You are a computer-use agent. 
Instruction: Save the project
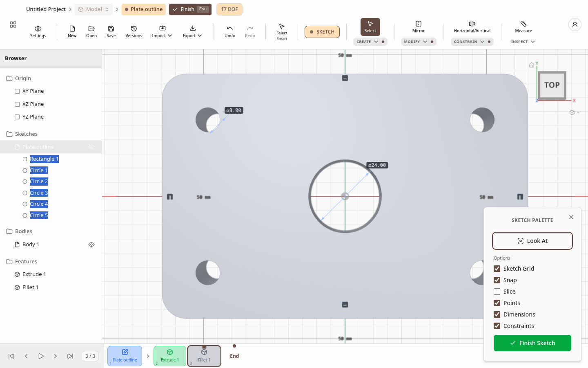coord(111,31)
